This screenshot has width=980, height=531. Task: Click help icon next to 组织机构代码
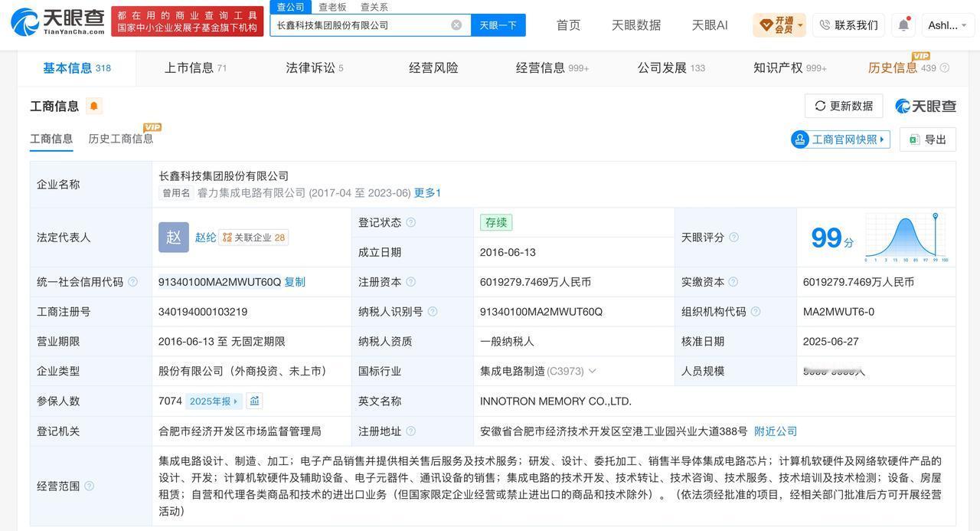tap(756, 312)
